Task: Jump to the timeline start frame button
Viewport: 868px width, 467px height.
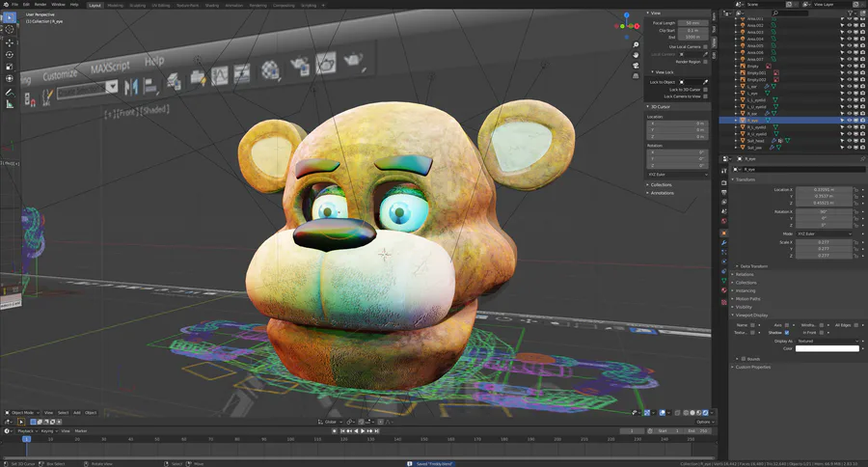Action: pos(342,431)
